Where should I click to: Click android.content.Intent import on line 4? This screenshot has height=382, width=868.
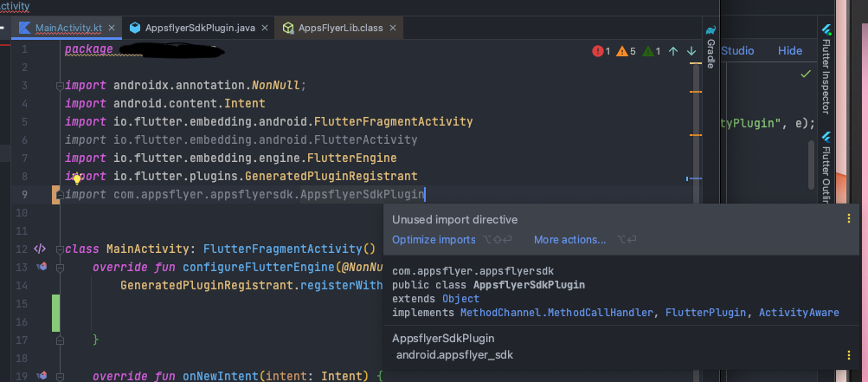pos(190,104)
